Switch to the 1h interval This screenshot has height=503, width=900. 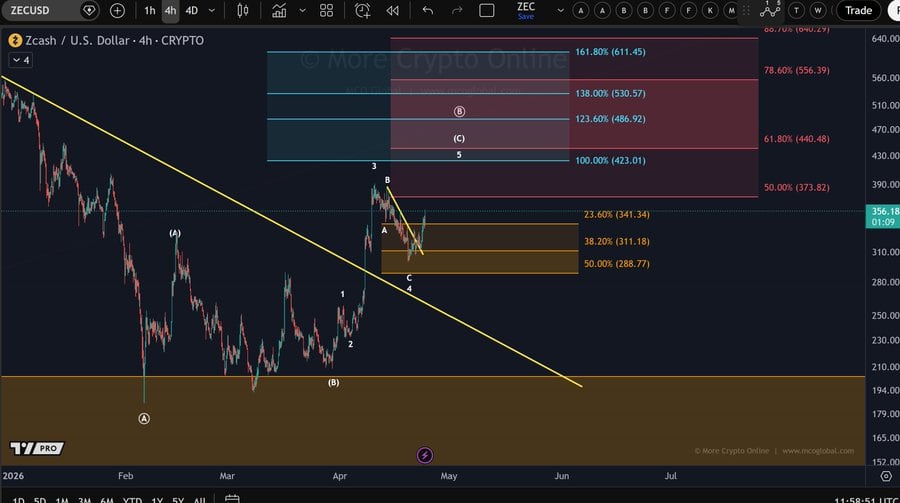(150, 10)
